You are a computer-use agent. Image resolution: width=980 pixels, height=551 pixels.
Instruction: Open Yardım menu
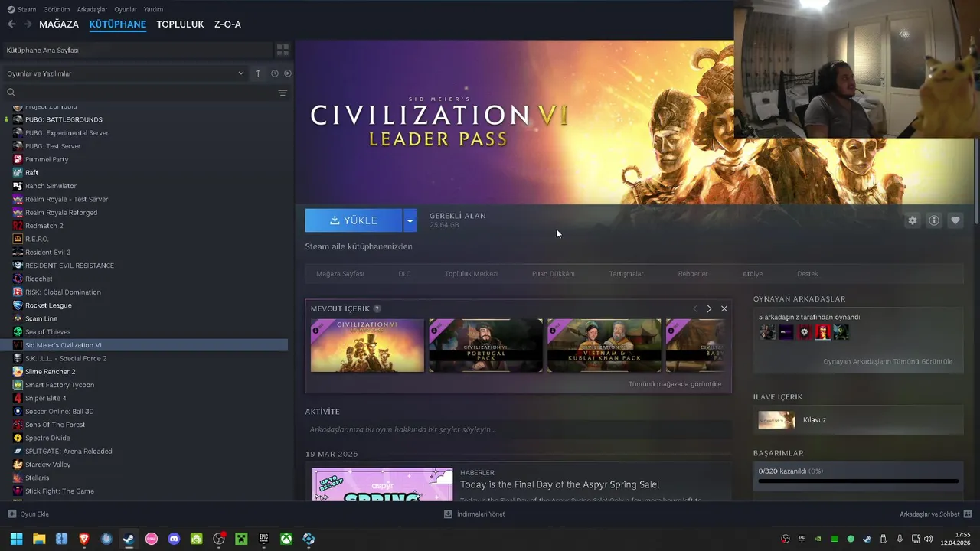tap(153, 9)
